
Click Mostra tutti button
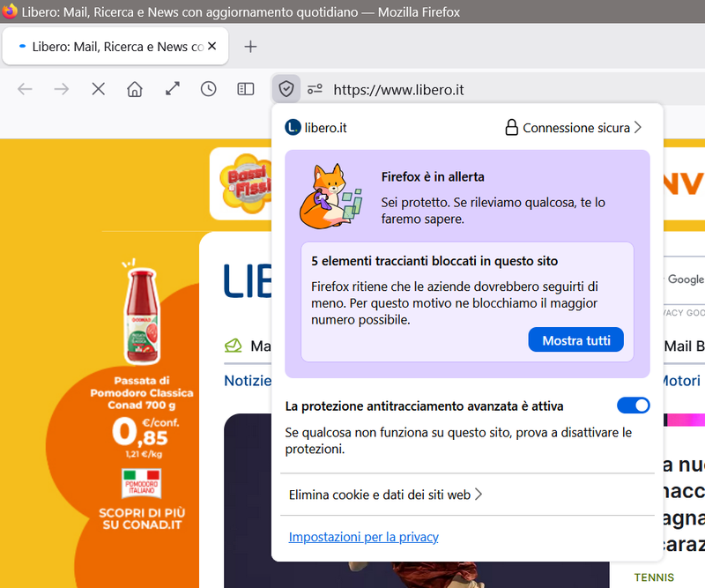(576, 340)
